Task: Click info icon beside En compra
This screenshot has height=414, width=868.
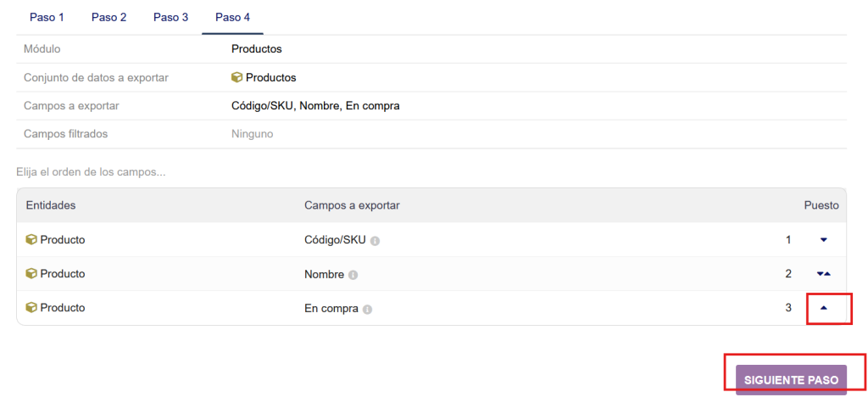Action: pyautogui.click(x=368, y=309)
